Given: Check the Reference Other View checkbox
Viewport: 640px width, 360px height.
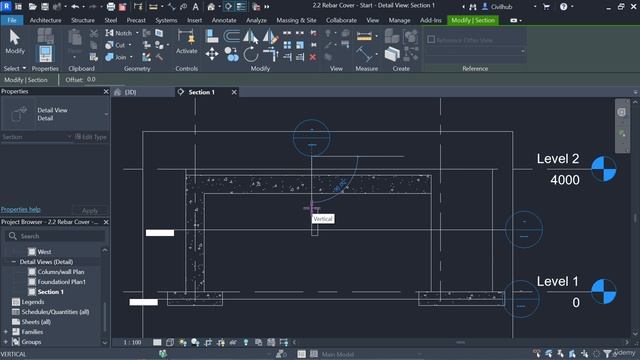Looking at the screenshot, I should point(431,40).
